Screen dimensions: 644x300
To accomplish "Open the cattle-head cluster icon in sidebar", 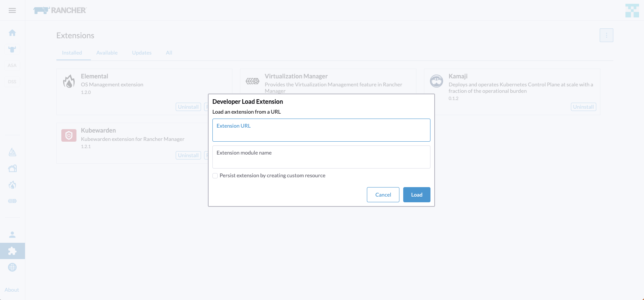I will (12, 49).
